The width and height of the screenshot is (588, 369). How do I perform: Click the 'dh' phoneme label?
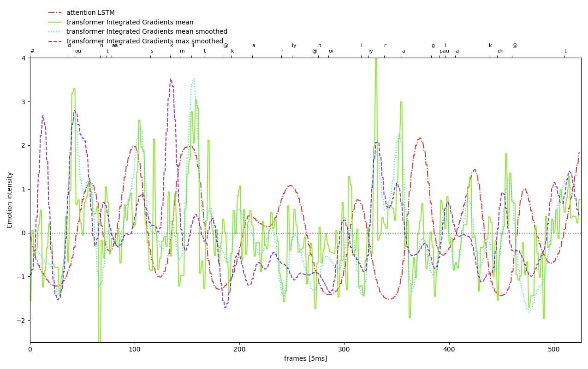(500, 51)
